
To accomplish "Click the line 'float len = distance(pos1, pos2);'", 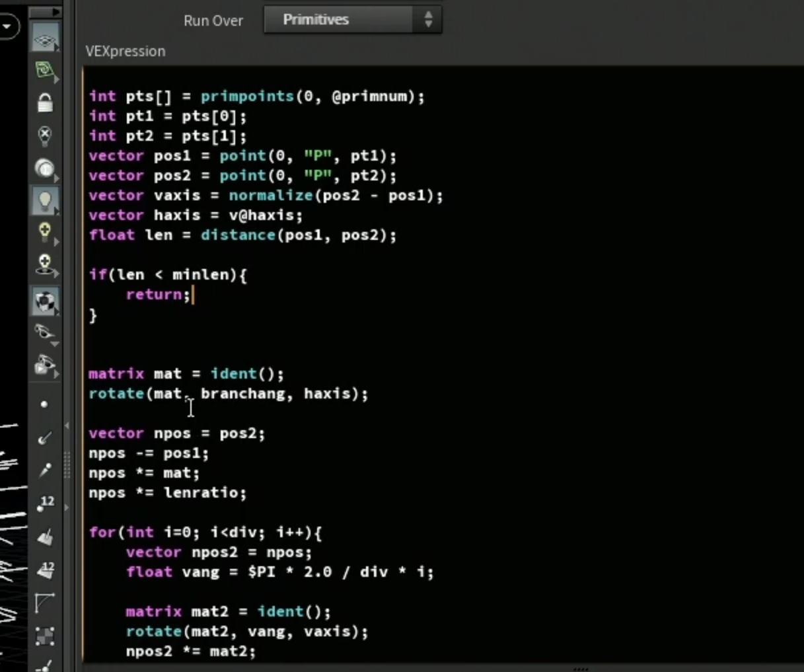I will 242,235.
